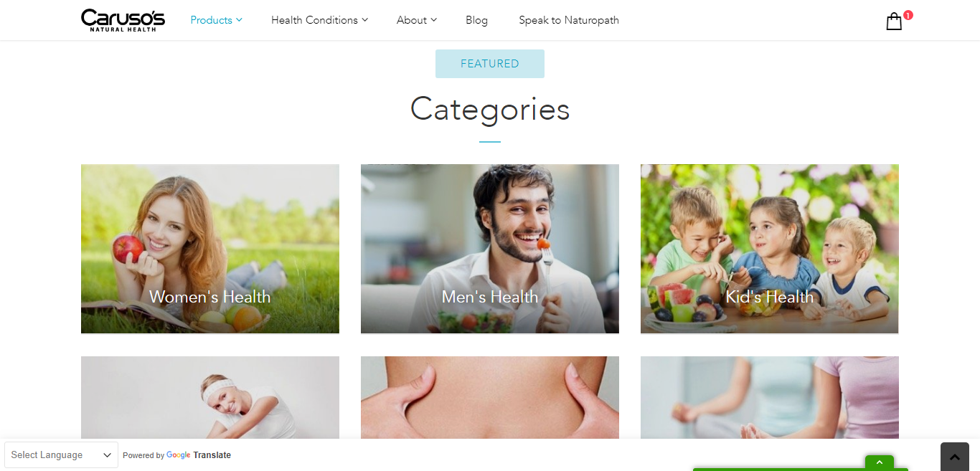Open the hands-on-stomach category tile
The image size is (980, 471).
tap(490, 398)
